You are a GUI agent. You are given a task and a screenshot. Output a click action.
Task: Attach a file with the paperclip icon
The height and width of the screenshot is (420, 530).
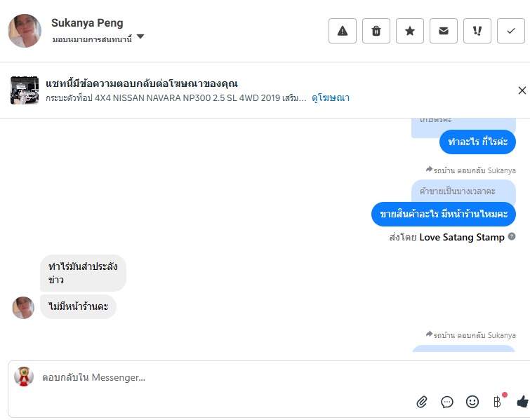pos(422,402)
